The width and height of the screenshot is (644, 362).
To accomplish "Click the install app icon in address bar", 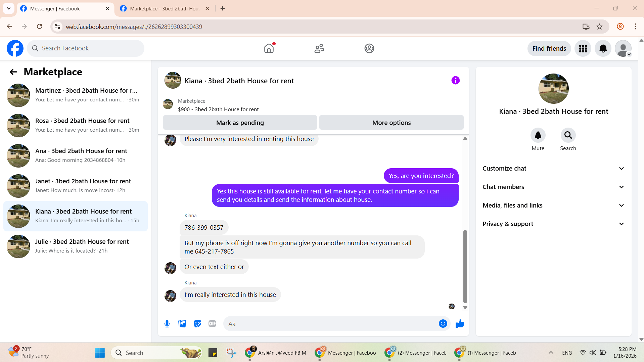I will click(x=586, y=27).
